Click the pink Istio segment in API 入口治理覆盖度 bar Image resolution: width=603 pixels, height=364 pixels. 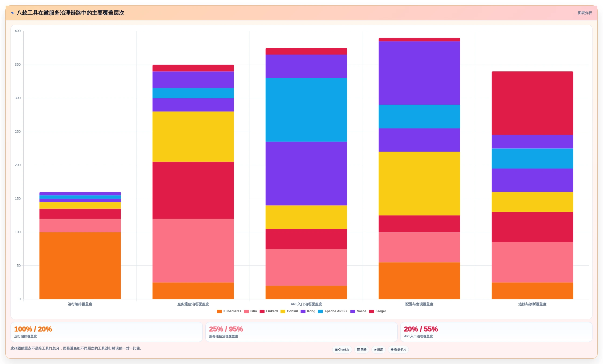point(306,267)
